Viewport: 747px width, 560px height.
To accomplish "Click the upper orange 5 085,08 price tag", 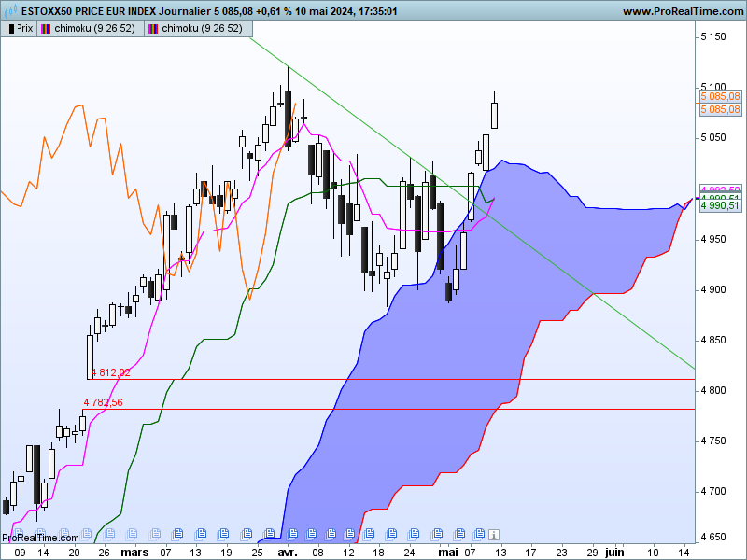I will click(720, 96).
